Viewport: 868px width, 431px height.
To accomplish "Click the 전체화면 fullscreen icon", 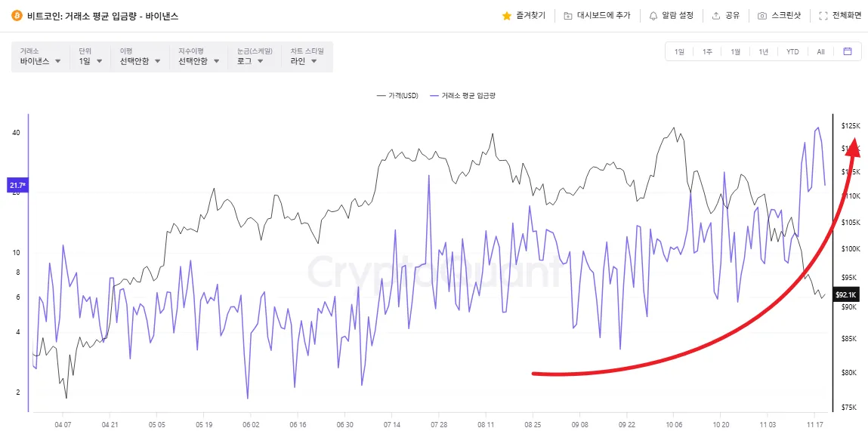I will click(823, 15).
